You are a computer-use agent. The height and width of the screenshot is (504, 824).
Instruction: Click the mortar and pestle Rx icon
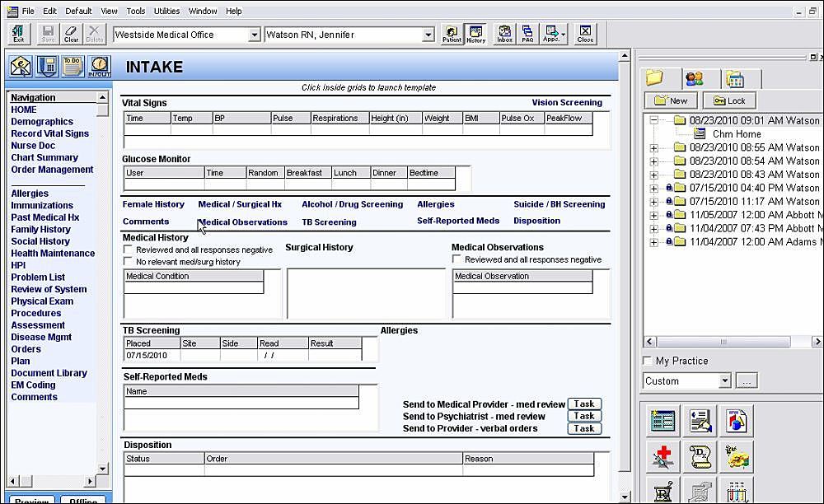[x=662, y=490]
